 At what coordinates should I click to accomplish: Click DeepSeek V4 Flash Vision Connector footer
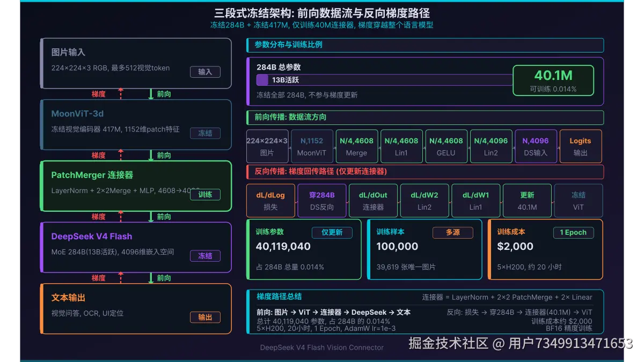322,348
